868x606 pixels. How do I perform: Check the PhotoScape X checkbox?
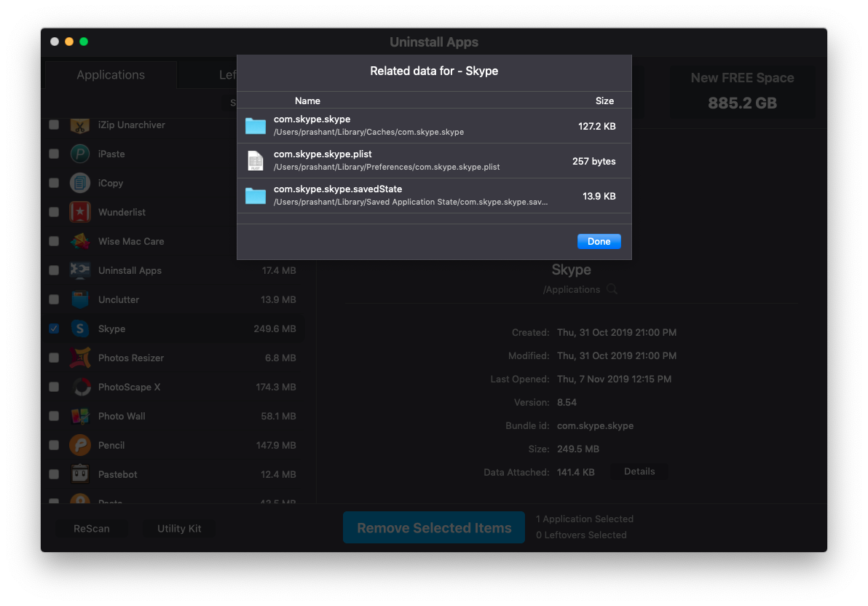tap(54, 387)
